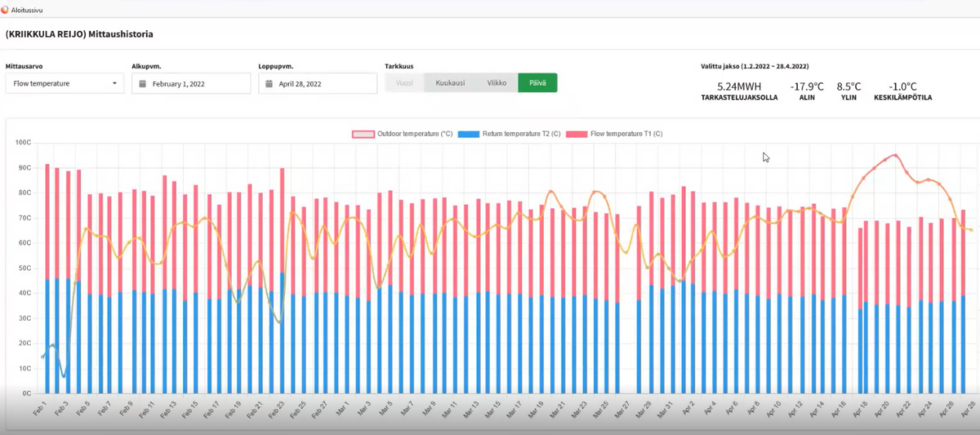The image size is (980, 435).
Task: Select Viikko precision option
Action: pyautogui.click(x=497, y=83)
